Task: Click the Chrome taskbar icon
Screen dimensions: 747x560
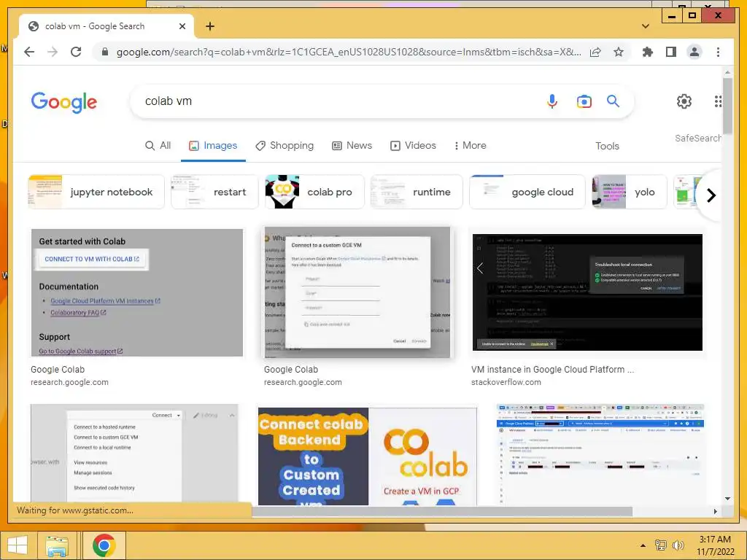Action: [104, 545]
